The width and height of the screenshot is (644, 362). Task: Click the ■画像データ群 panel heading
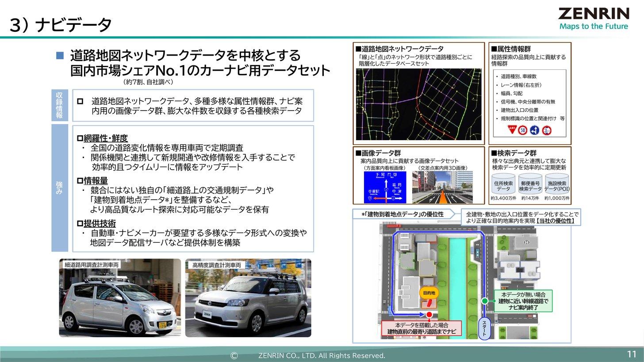378,153
